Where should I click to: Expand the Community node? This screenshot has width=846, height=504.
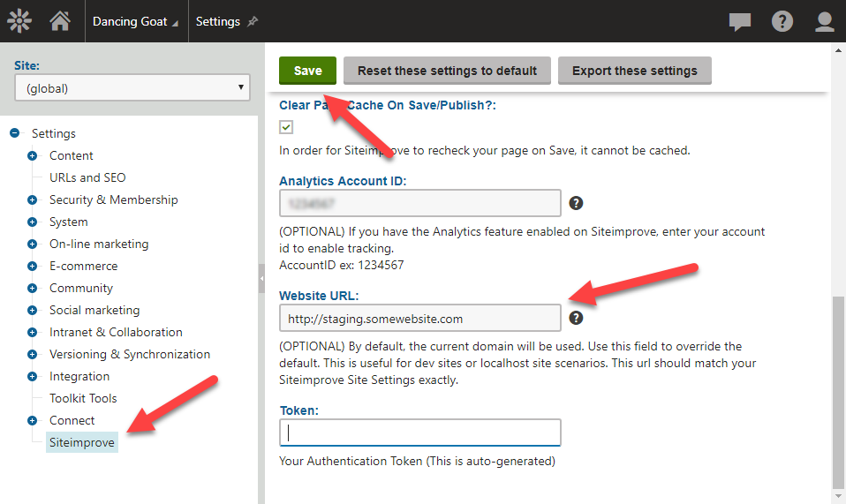pyautogui.click(x=33, y=289)
